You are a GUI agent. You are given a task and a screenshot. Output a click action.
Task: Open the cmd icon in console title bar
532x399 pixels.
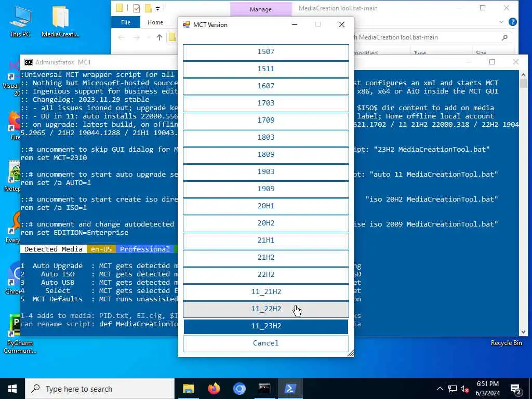click(x=29, y=62)
